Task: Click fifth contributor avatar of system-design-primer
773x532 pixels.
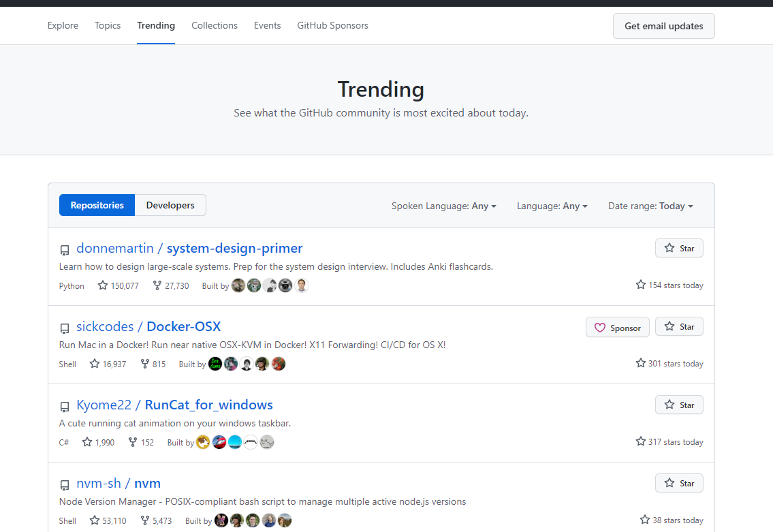Action: pyautogui.click(x=302, y=285)
